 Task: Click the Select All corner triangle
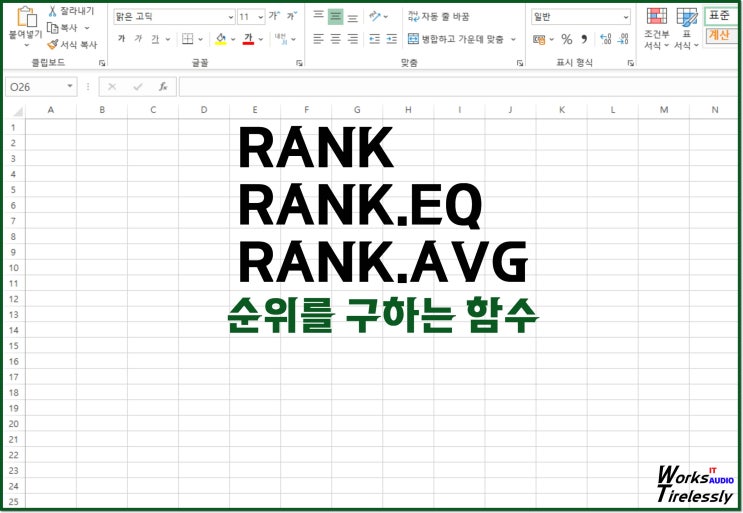(17, 111)
